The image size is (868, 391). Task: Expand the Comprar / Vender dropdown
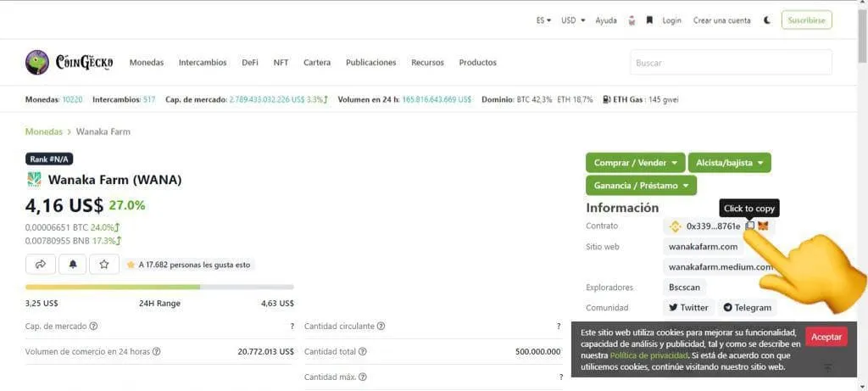[x=636, y=163]
